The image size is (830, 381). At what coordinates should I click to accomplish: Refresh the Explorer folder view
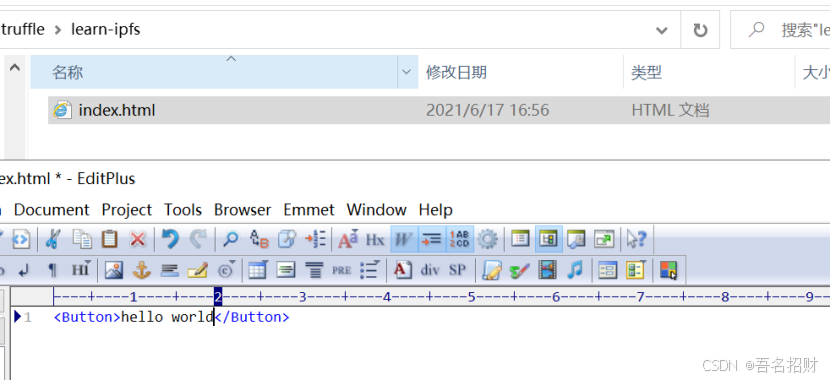pos(700,30)
